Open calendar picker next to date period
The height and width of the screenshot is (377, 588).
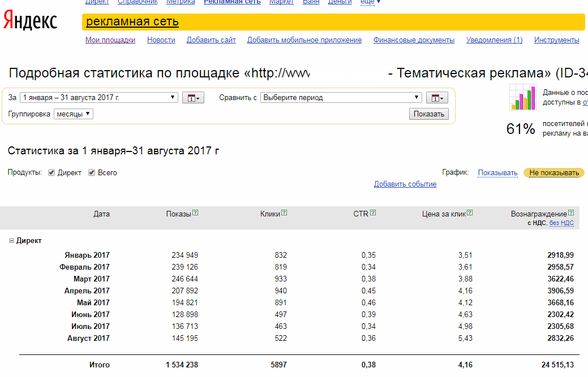193,98
